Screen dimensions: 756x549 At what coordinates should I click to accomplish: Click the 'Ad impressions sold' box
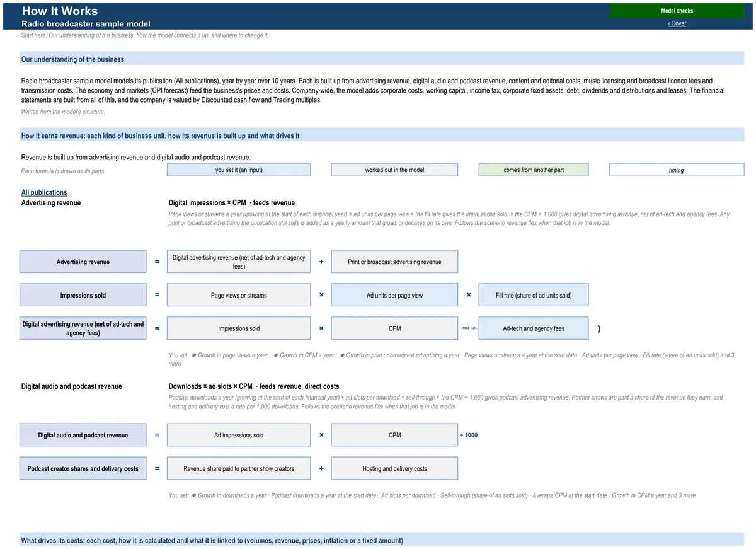coord(239,435)
